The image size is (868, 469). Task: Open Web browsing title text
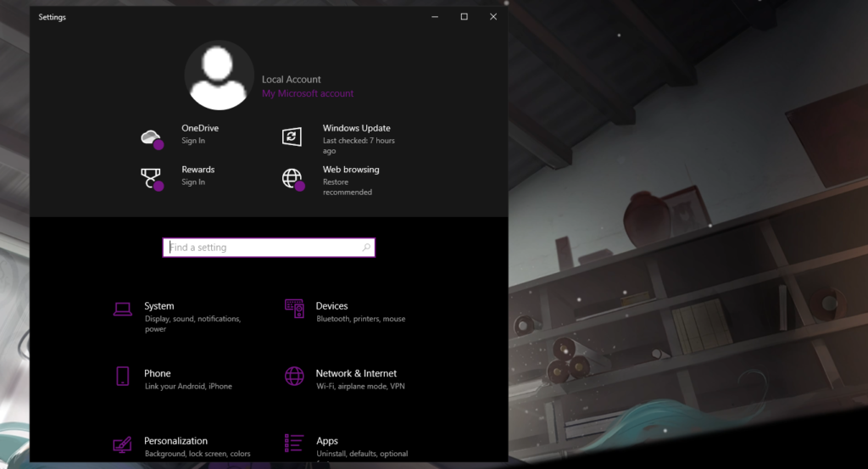point(351,170)
